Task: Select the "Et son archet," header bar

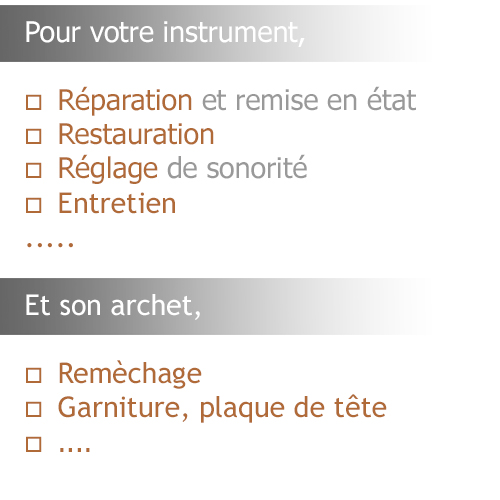Action: click(217, 306)
